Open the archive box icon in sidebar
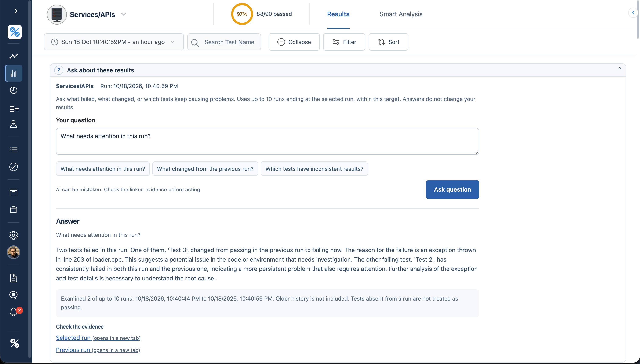 coord(14,193)
